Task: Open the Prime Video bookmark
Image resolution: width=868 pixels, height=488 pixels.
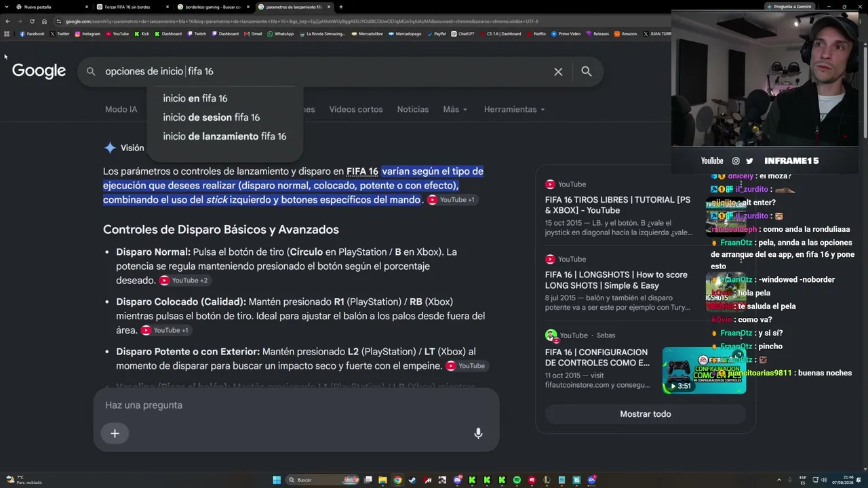Action: (566, 34)
